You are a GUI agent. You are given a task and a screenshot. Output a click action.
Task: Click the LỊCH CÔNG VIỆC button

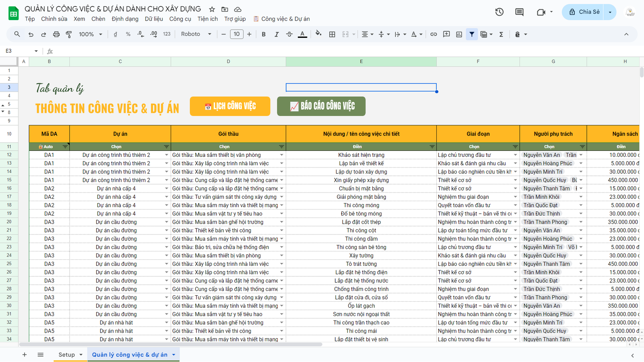click(x=230, y=106)
